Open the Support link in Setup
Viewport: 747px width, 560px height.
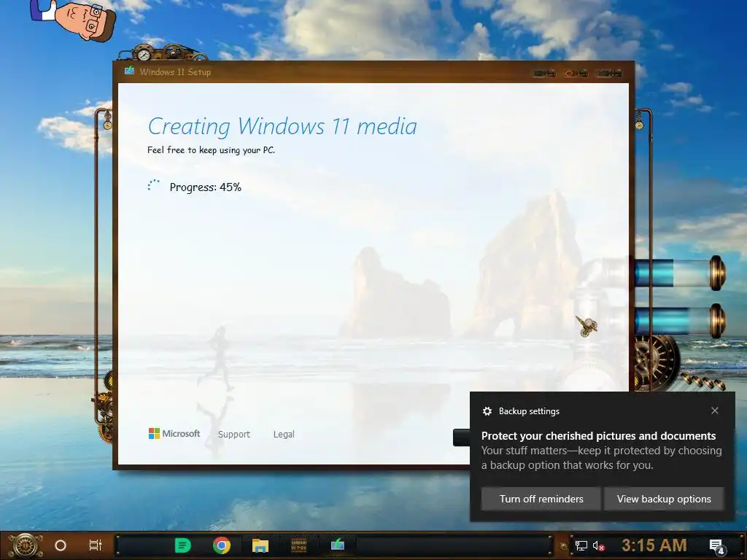(234, 435)
